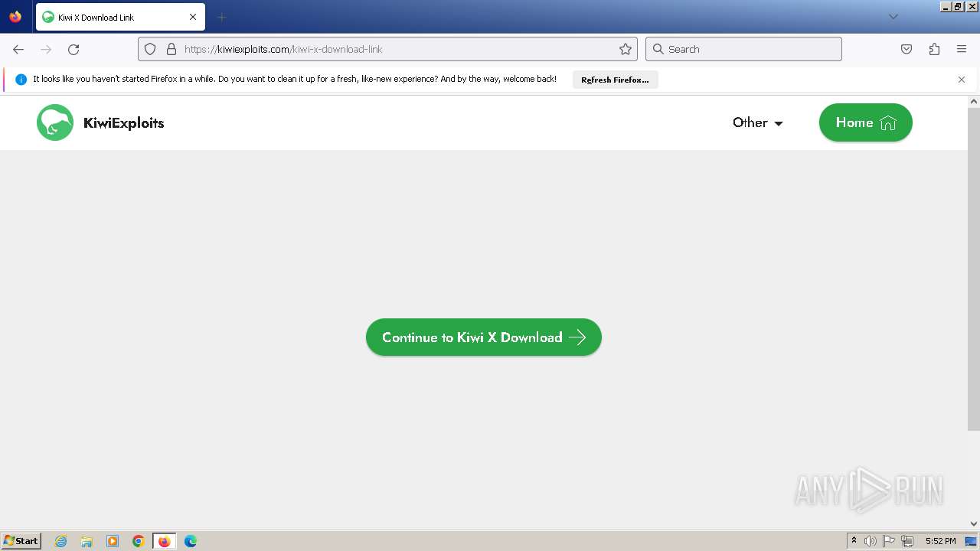Open the Windows Start menu

pos(21,541)
